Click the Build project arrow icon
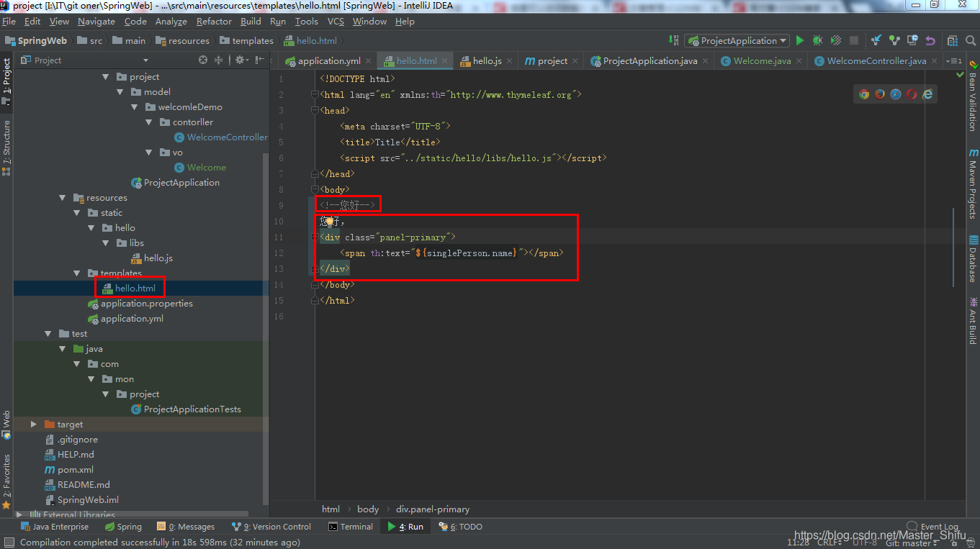The image size is (980, 549). coord(674,41)
